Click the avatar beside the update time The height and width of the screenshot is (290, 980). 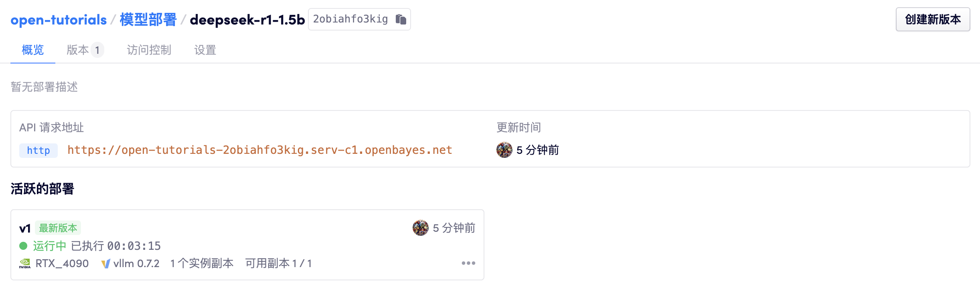coord(504,150)
